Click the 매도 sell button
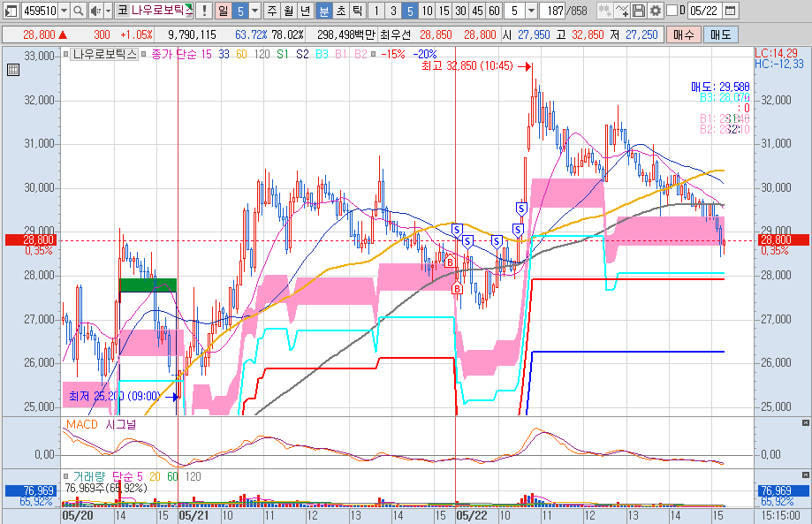 tap(720, 34)
